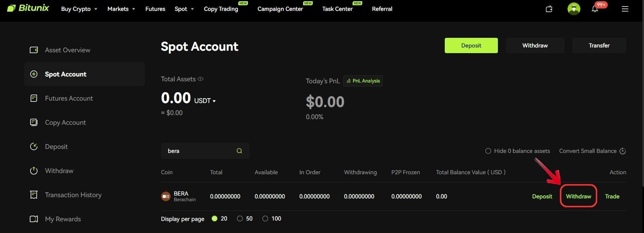The image size is (644, 233).
Task: Open the Task Center menu item
Action: point(337,9)
